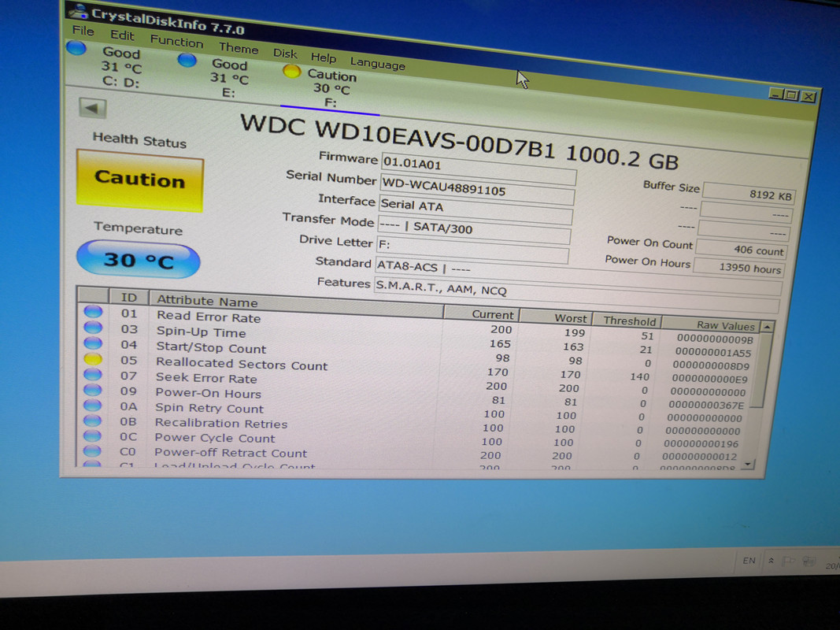Image resolution: width=840 pixels, height=630 pixels.
Task: Click the Serial Number field
Action: 477,188
